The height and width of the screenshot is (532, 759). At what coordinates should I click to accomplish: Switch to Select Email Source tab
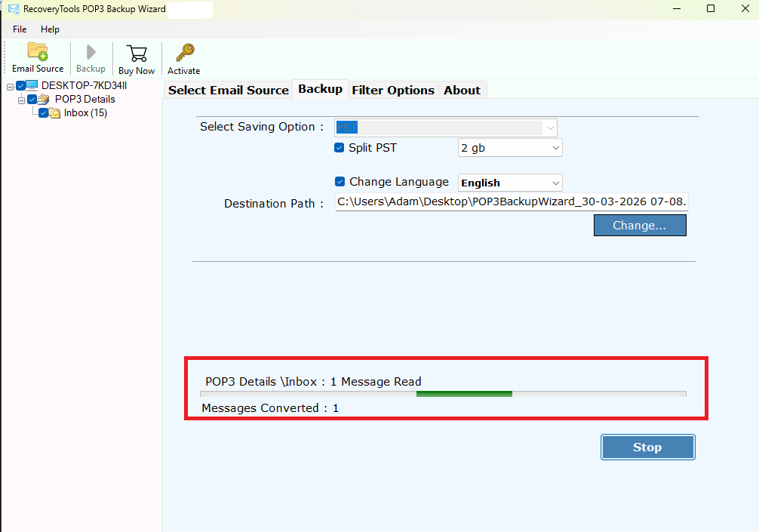229,90
